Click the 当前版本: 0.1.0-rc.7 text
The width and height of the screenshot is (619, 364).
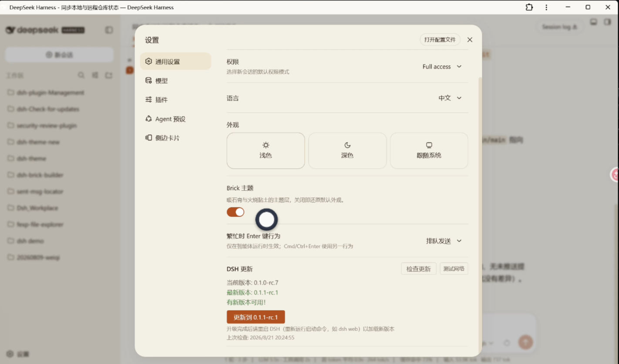point(252,283)
